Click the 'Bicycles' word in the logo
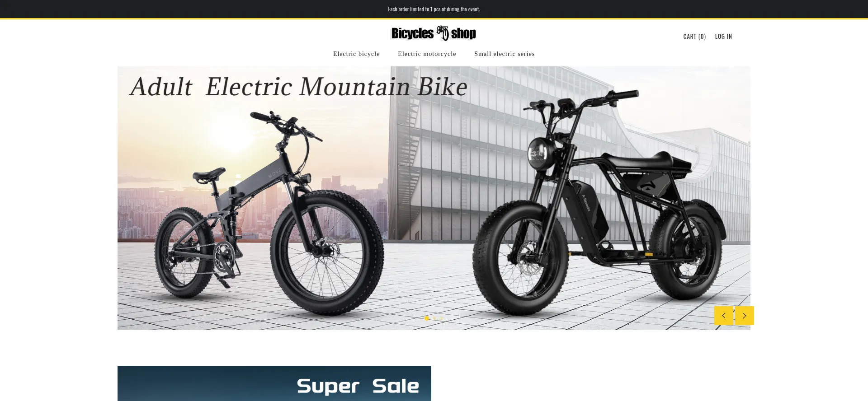The height and width of the screenshot is (401, 868). click(x=412, y=33)
